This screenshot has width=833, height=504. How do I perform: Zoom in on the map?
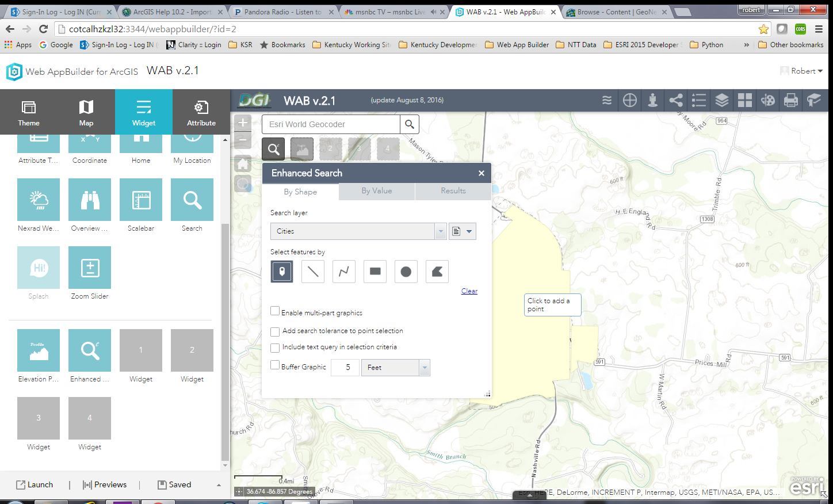click(x=243, y=123)
